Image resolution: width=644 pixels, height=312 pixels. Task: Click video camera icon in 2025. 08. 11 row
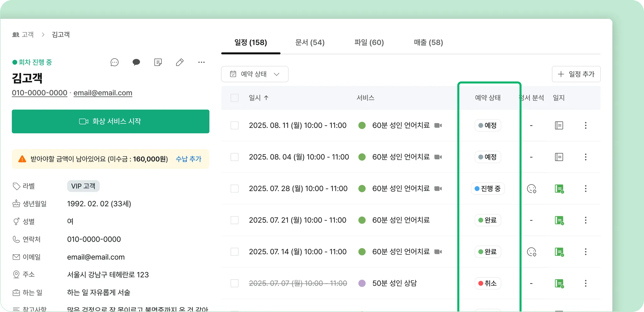tap(438, 125)
